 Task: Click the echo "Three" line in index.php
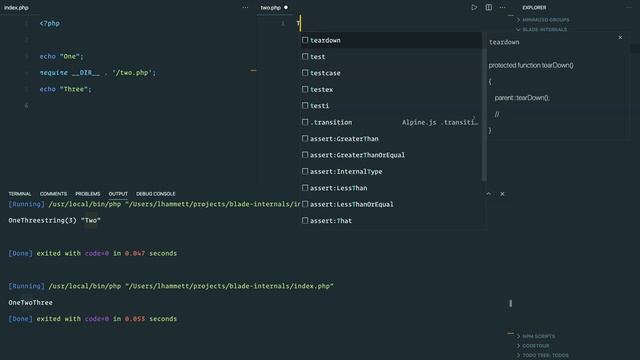pos(65,89)
